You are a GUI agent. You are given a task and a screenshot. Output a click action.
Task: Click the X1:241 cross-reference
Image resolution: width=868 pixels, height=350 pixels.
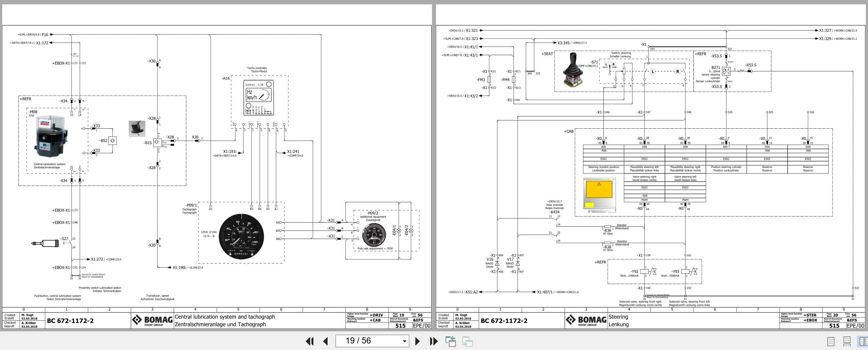tap(293, 152)
